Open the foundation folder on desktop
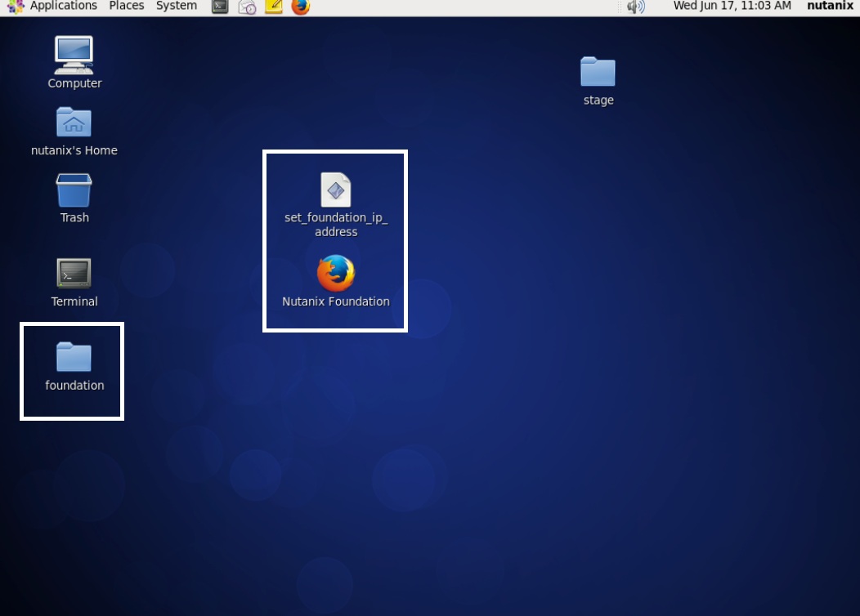Screen dimensions: 860x616 point(74,357)
